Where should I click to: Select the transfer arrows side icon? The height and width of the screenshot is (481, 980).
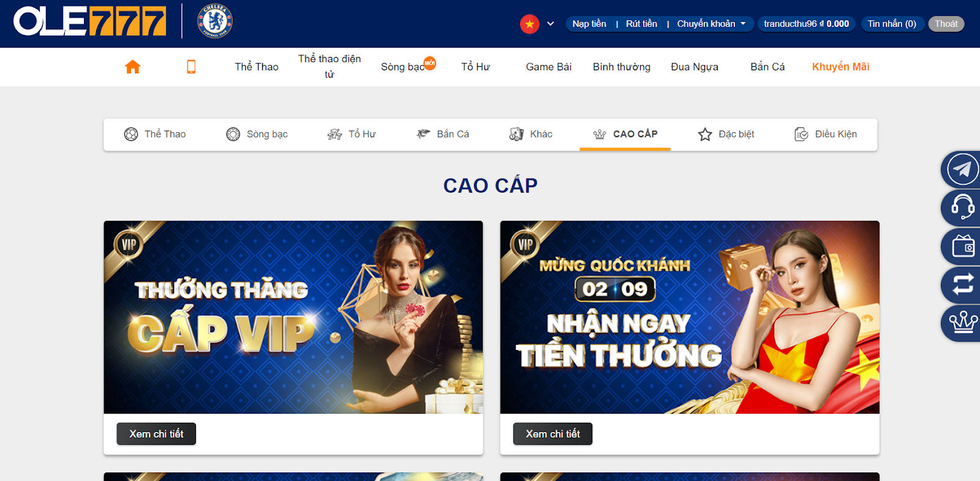(x=962, y=285)
